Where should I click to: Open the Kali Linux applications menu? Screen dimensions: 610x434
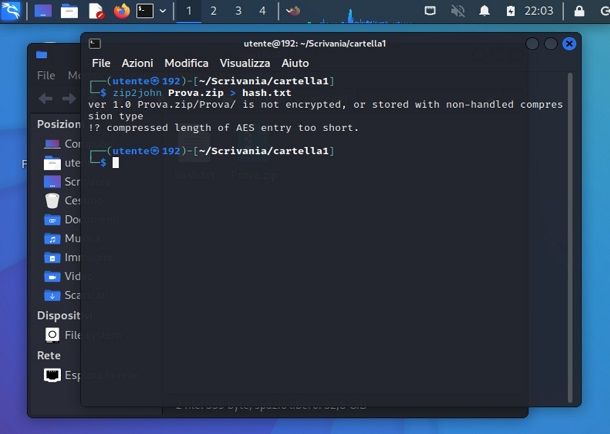coord(11,10)
